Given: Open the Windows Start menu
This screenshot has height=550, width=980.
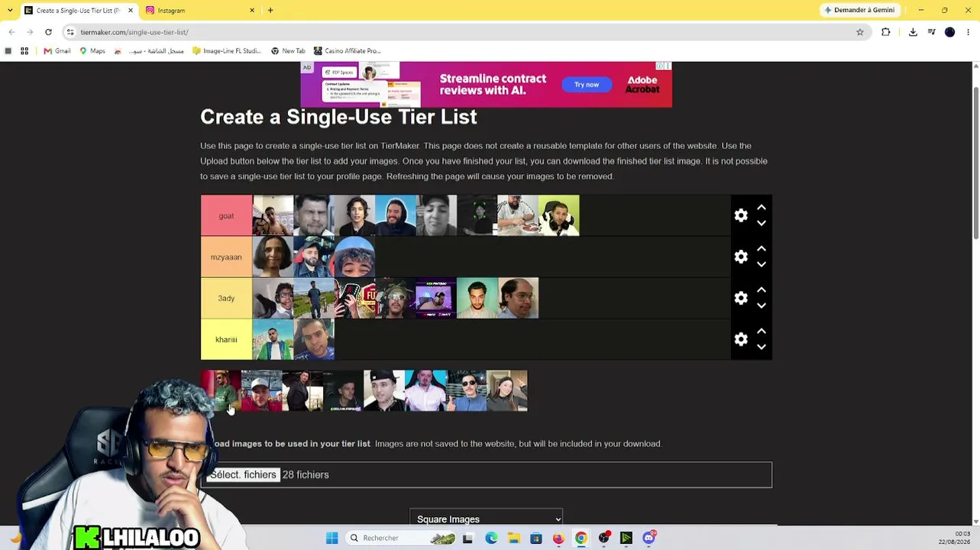Looking at the screenshot, I should point(332,538).
